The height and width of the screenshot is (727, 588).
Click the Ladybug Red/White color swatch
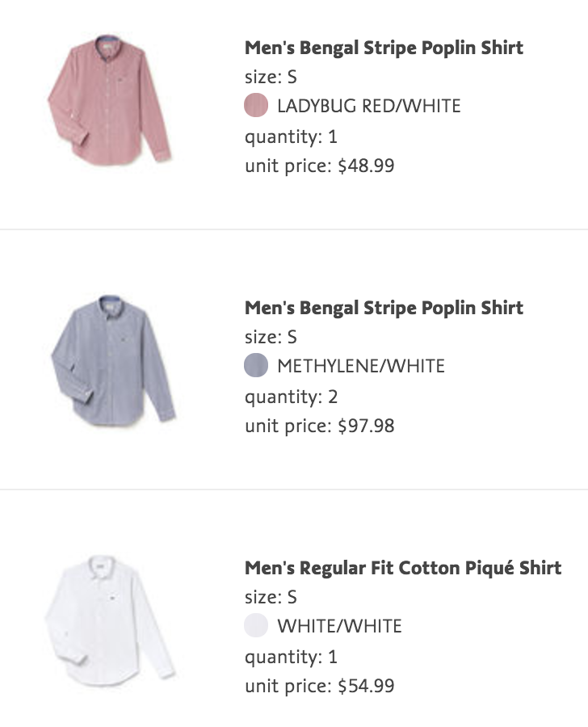(256, 106)
